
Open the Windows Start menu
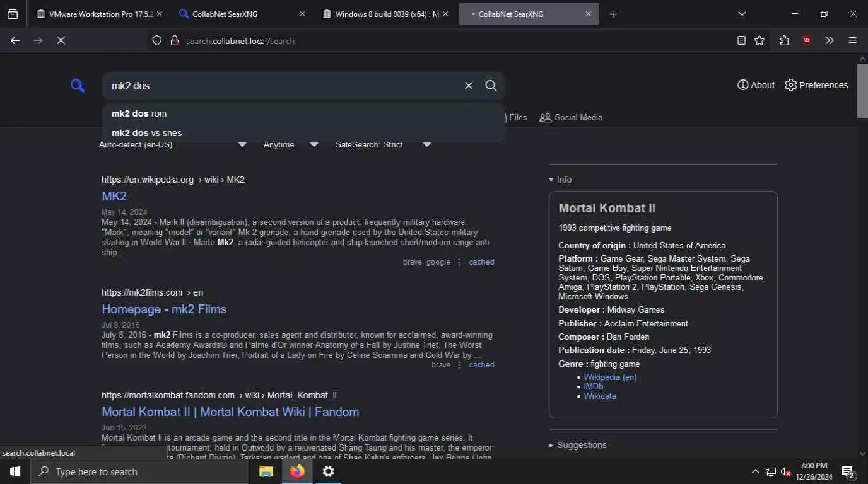(x=15, y=471)
